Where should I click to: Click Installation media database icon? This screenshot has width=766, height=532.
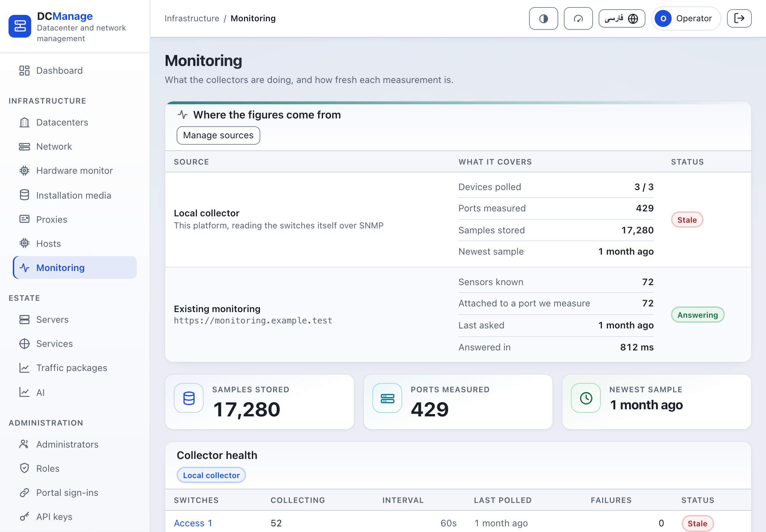[x=24, y=195]
